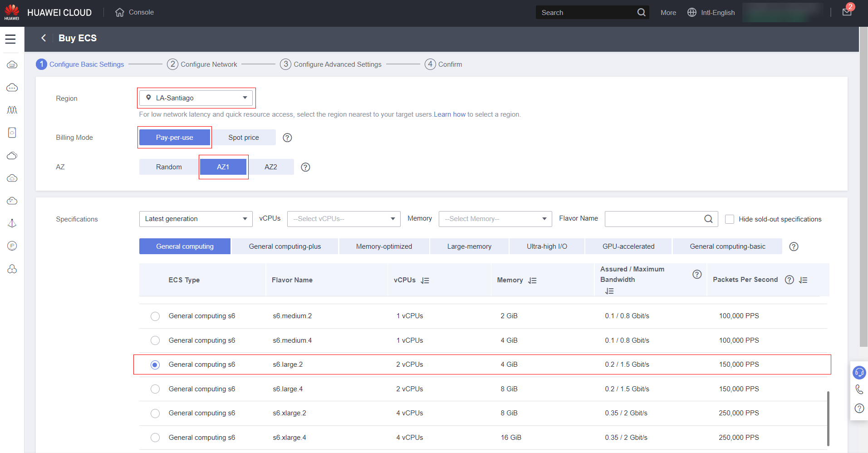
Task: Click the help icon next to Billing Mode
Action: [x=287, y=138]
